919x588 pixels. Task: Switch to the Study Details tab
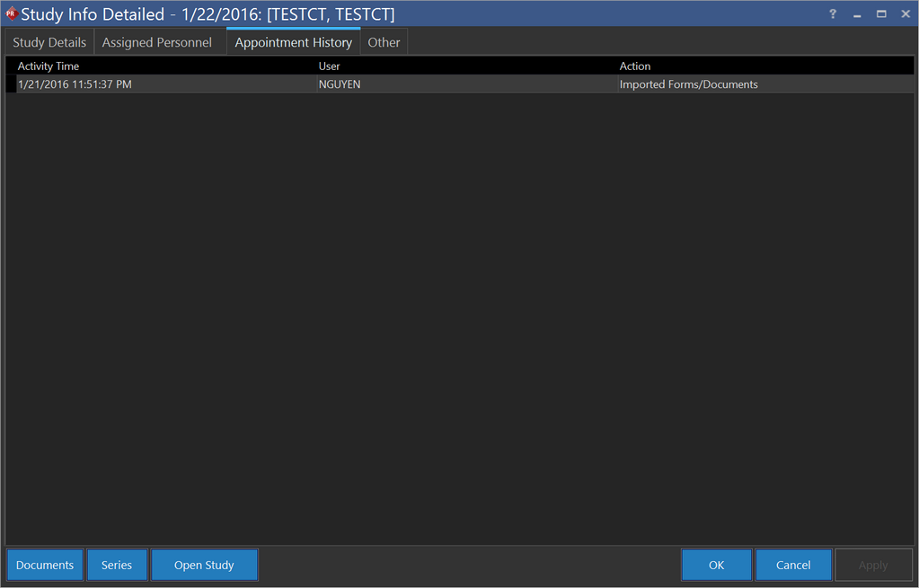[49, 42]
